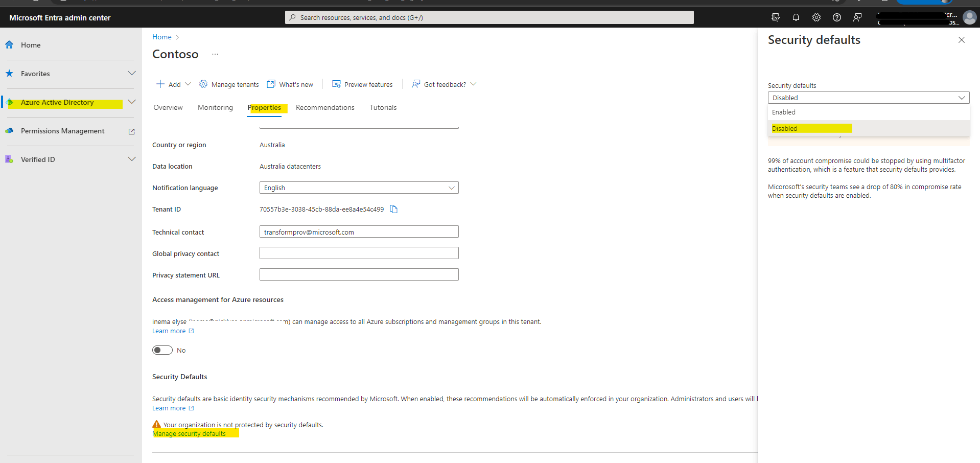980x463 pixels.
Task: Click the Privacy statement URL field
Action: tap(359, 274)
